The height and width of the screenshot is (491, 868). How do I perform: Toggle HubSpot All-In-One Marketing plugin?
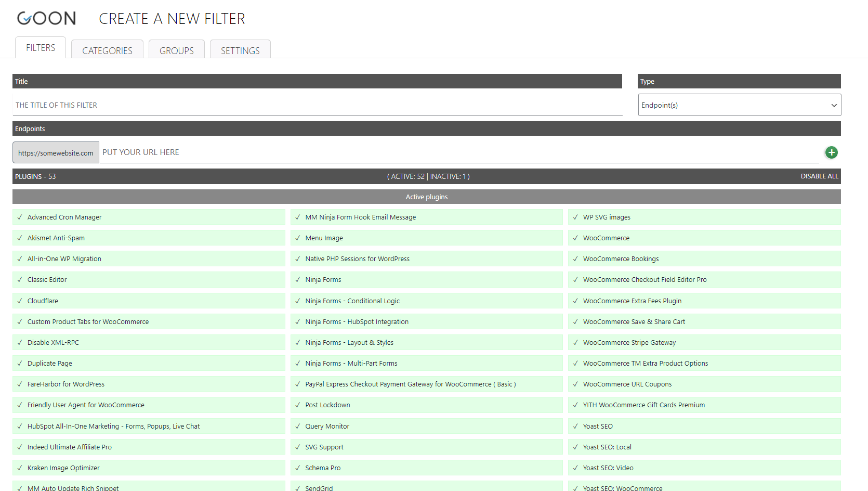click(x=149, y=427)
